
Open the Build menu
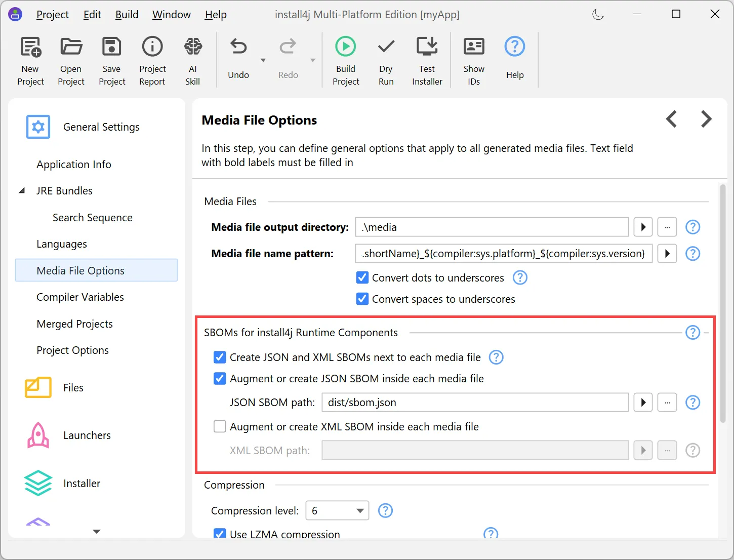coord(127,15)
